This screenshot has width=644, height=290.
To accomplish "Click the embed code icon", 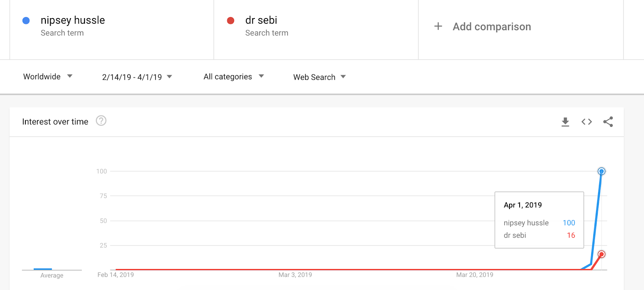I will click(586, 122).
